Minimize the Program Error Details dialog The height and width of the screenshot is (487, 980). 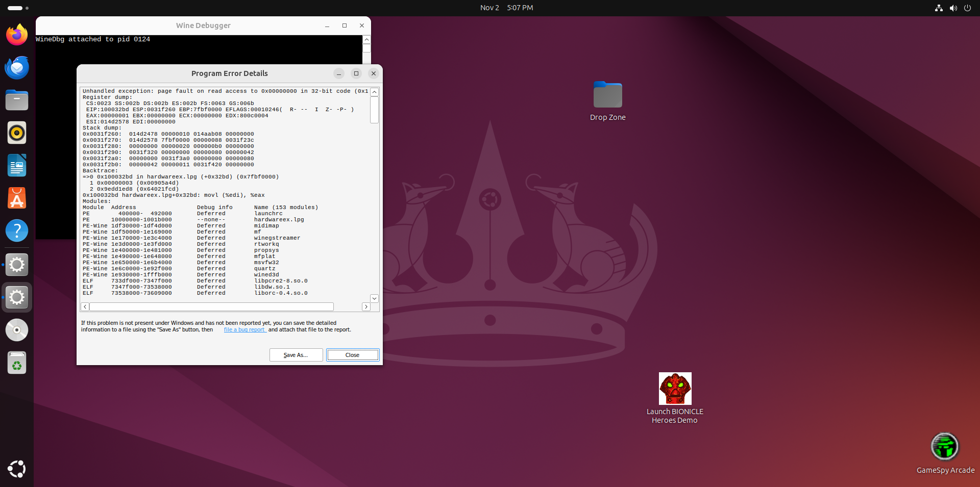tap(339, 73)
